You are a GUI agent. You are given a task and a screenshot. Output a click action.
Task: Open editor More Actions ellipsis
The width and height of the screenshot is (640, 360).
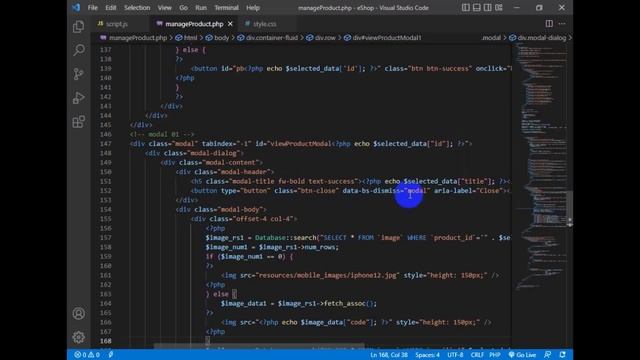562,24
